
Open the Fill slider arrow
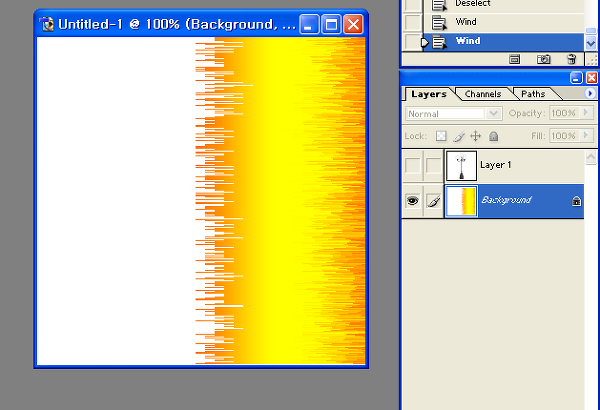coord(586,136)
